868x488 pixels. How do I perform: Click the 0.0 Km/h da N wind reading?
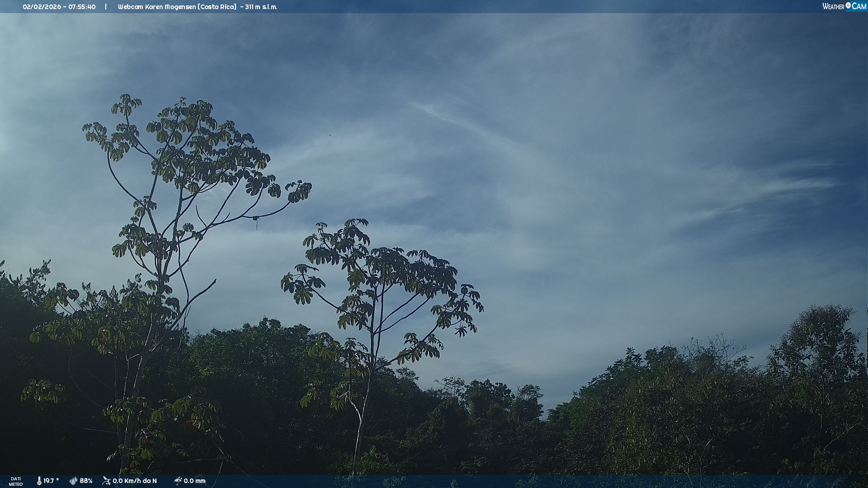tap(135, 481)
